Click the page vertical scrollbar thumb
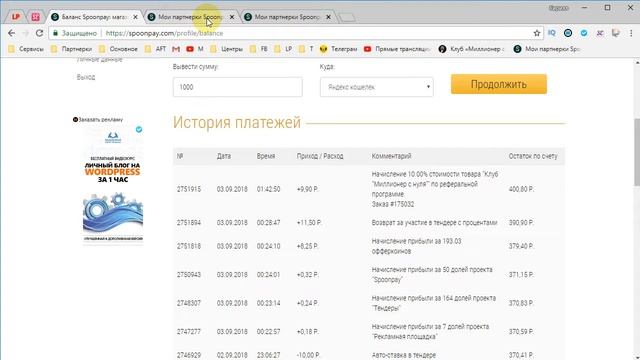The height and width of the screenshot is (360, 640). [x=636, y=152]
